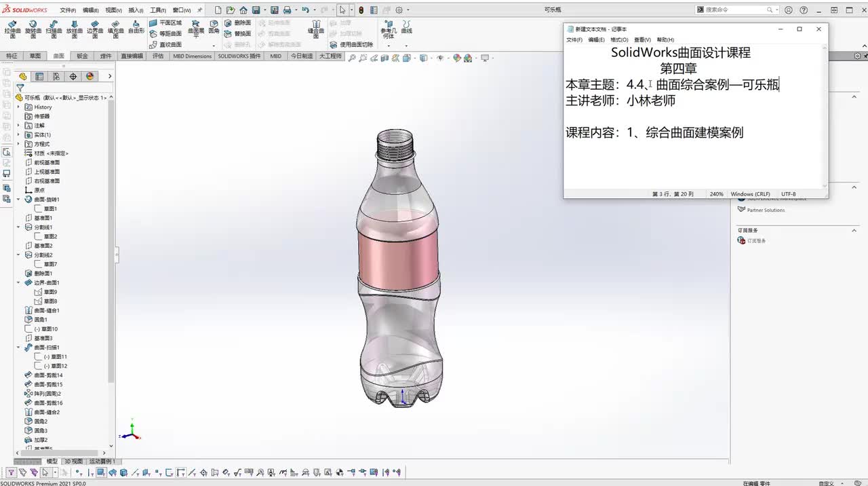Expand the 注解 annotations node
Image resolution: width=868 pixels, height=486 pixels.
pos(19,126)
